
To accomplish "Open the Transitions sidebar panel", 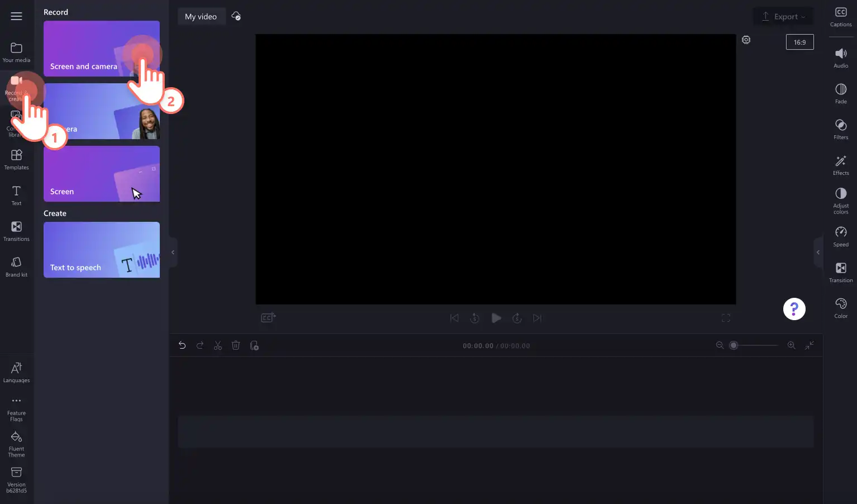I will point(16,231).
